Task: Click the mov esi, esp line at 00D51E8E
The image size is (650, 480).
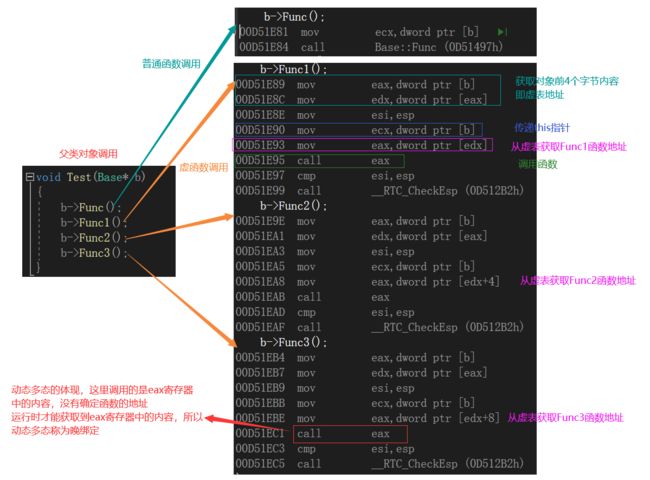Action: point(325,115)
